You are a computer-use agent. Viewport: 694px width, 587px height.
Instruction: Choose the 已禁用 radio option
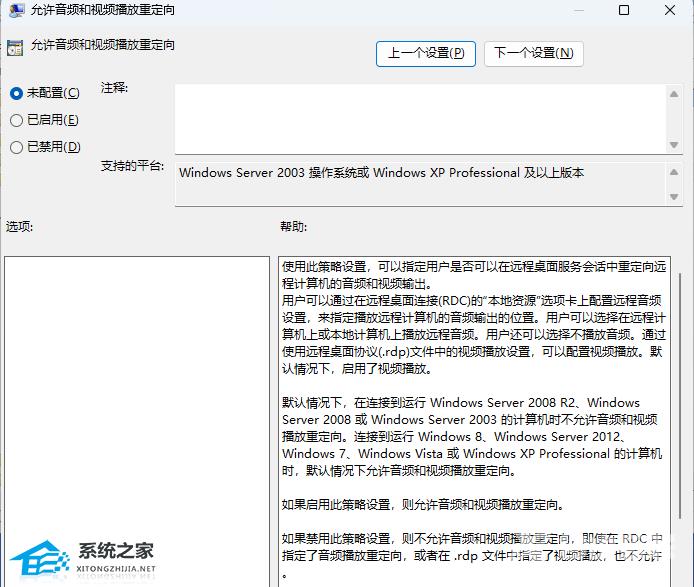click(16, 147)
